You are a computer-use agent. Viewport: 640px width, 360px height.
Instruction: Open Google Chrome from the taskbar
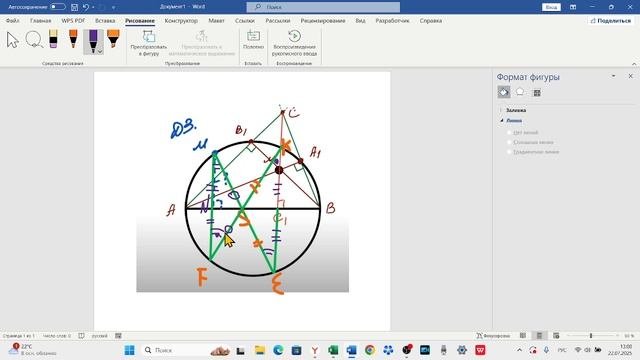[x=370, y=350]
